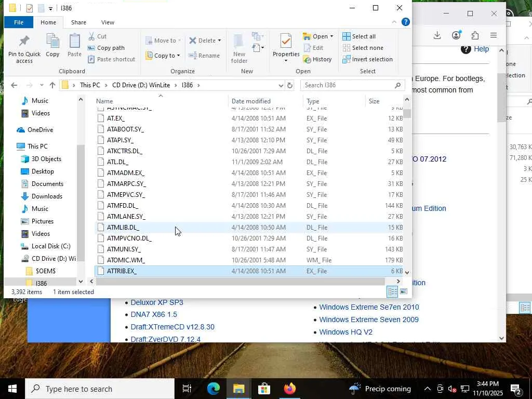Screen dimensions: 532x399
Task: Open Task View on taskbar
Action: coord(187,389)
